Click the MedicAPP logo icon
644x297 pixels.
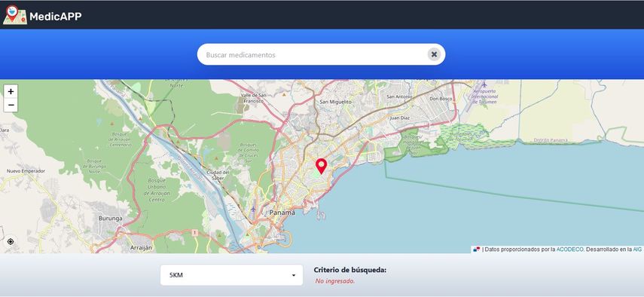coord(15,15)
